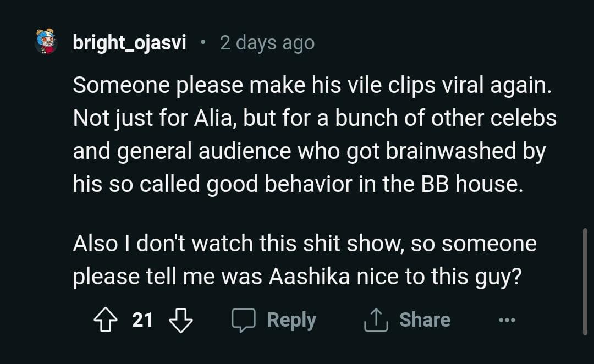Upvote the bright_ojasvi comment

click(x=106, y=320)
